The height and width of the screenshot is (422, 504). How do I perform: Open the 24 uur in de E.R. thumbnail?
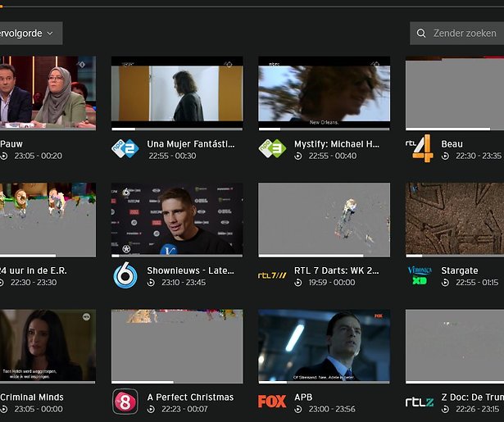48,220
